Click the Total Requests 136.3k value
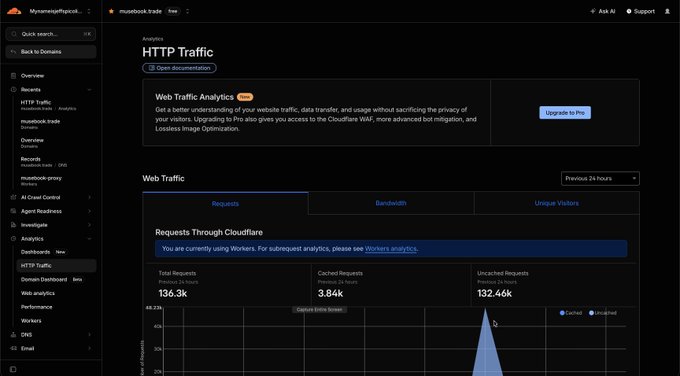 coord(173,293)
